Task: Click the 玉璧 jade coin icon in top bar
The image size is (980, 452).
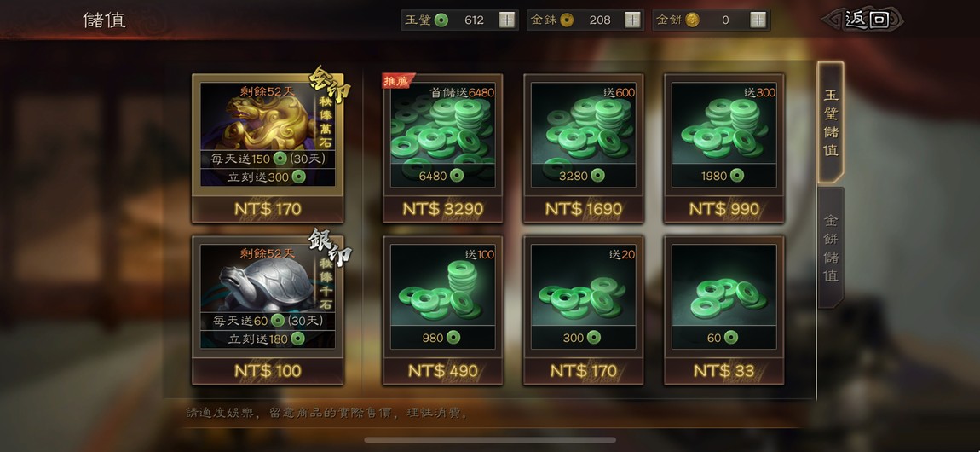Action: coord(441,20)
